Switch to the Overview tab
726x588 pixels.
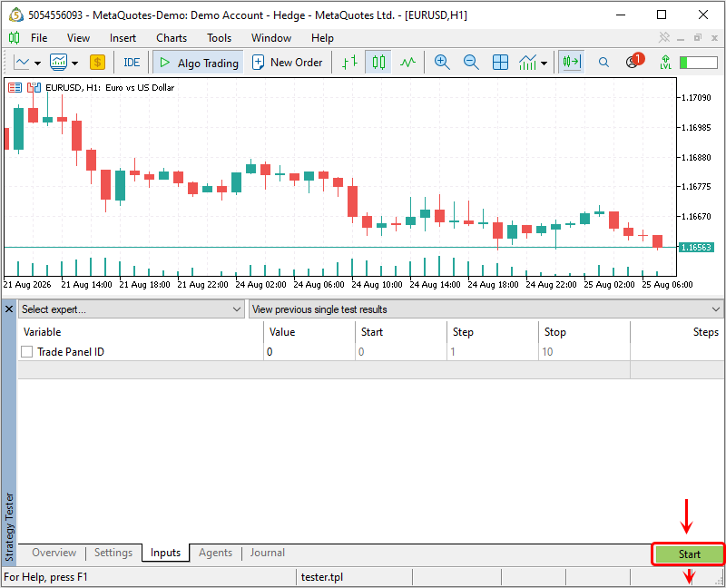(54, 553)
